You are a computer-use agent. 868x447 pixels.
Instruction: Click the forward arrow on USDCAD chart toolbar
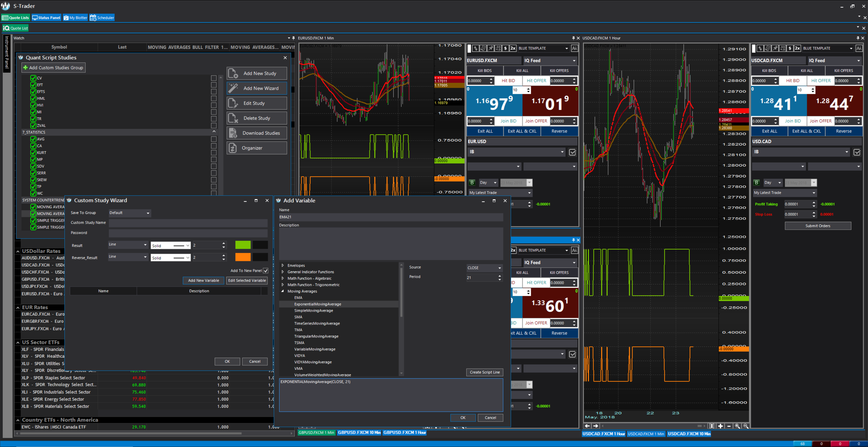tap(596, 426)
